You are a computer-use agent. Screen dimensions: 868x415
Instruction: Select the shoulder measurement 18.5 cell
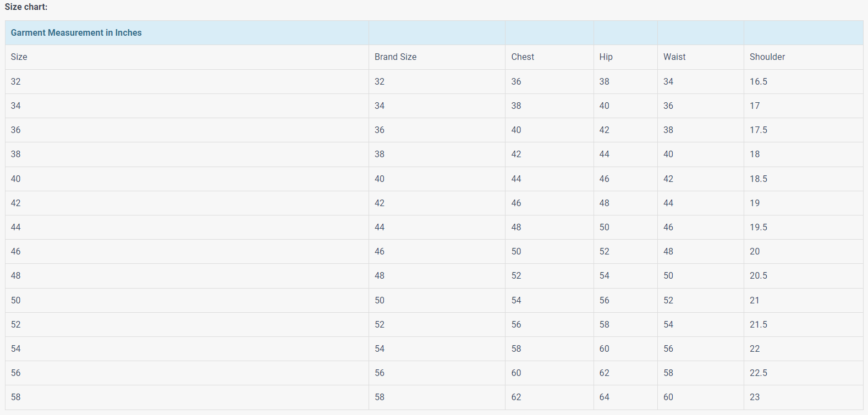point(759,179)
